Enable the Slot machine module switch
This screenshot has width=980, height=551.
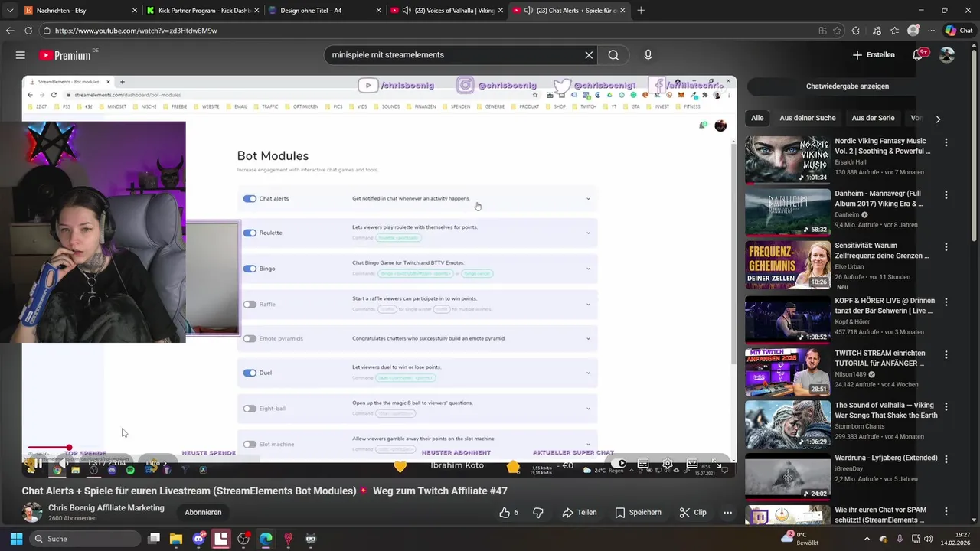250,445
